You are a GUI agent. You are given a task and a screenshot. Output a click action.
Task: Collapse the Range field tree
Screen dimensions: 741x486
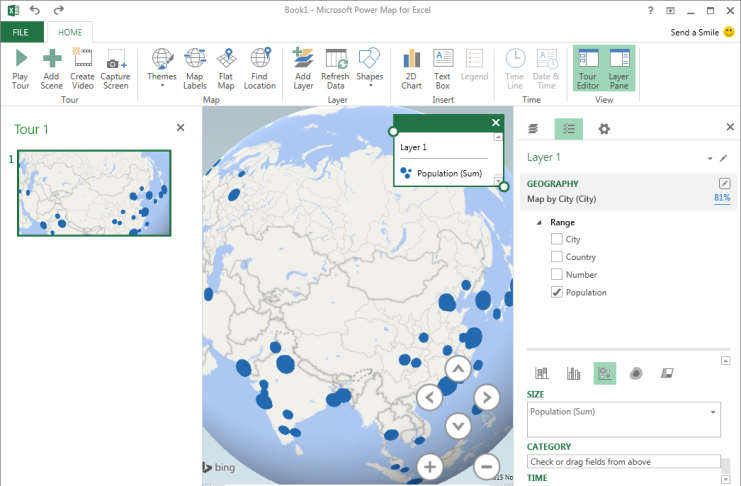click(539, 222)
